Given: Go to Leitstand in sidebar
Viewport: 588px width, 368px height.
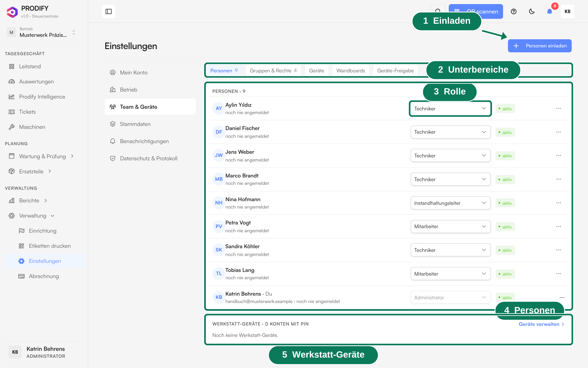Looking at the screenshot, I should 44,66.
